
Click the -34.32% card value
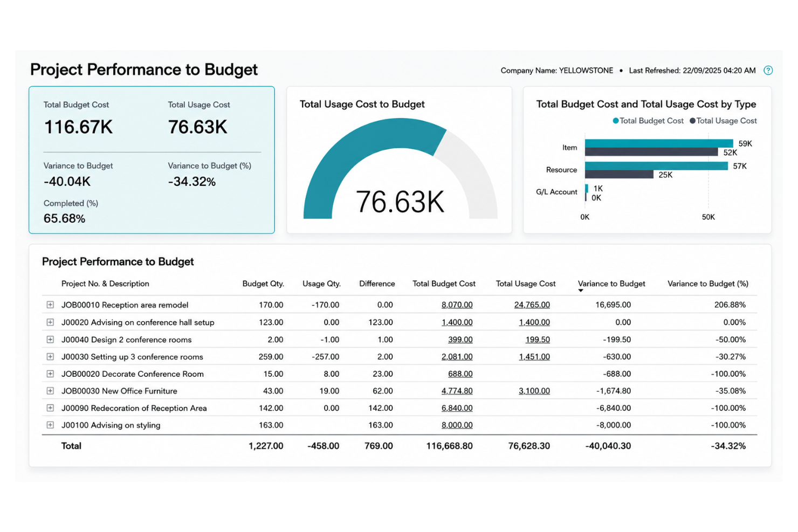[x=191, y=182]
